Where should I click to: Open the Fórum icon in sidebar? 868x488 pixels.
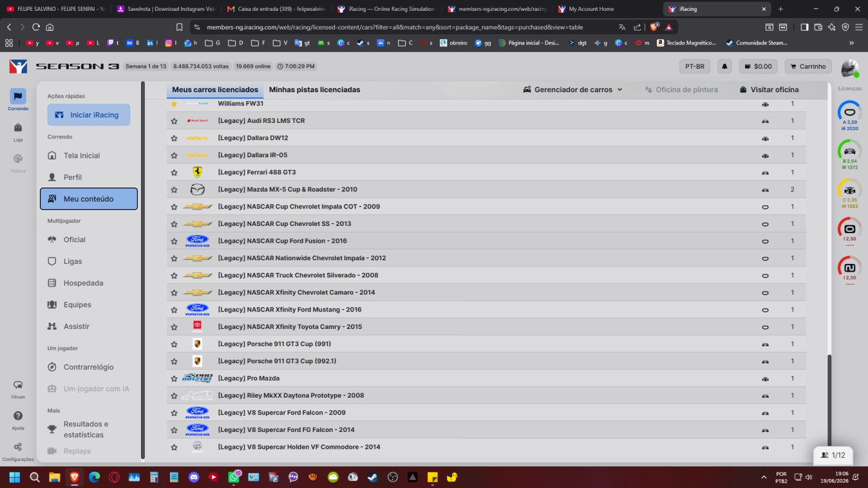18,385
